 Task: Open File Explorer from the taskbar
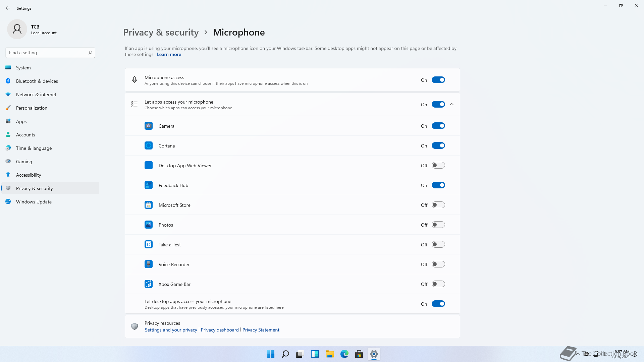pyautogui.click(x=329, y=354)
